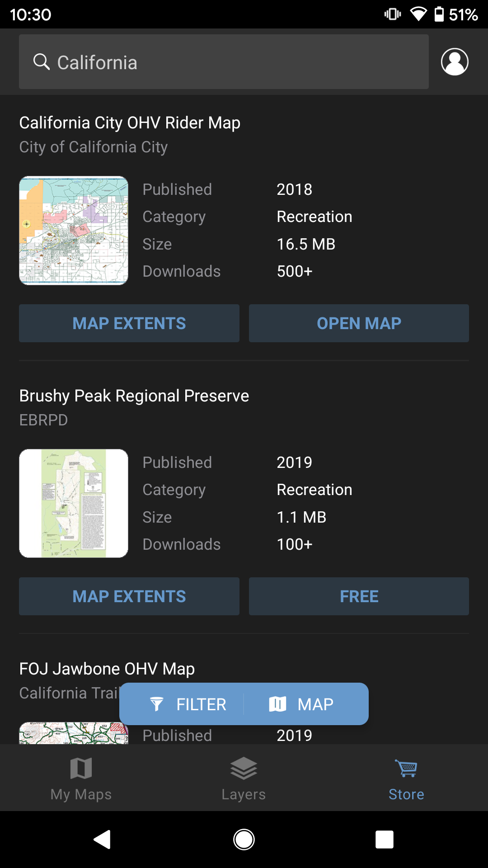The width and height of the screenshot is (488, 868).
Task: Switch to the My Maps tab label
Action: tap(81, 794)
